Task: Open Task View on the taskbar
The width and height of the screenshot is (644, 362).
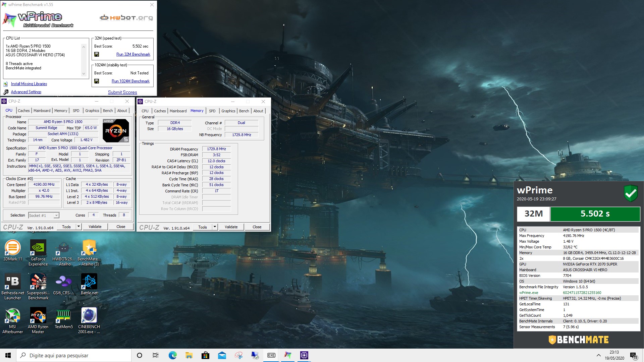Action: 156,355
